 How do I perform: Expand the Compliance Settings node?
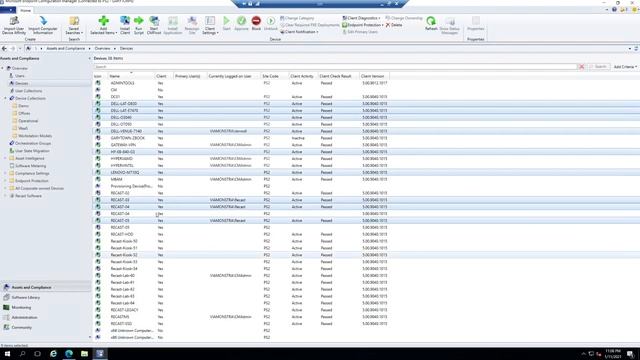pyautogui.click(x=5, y=173)
